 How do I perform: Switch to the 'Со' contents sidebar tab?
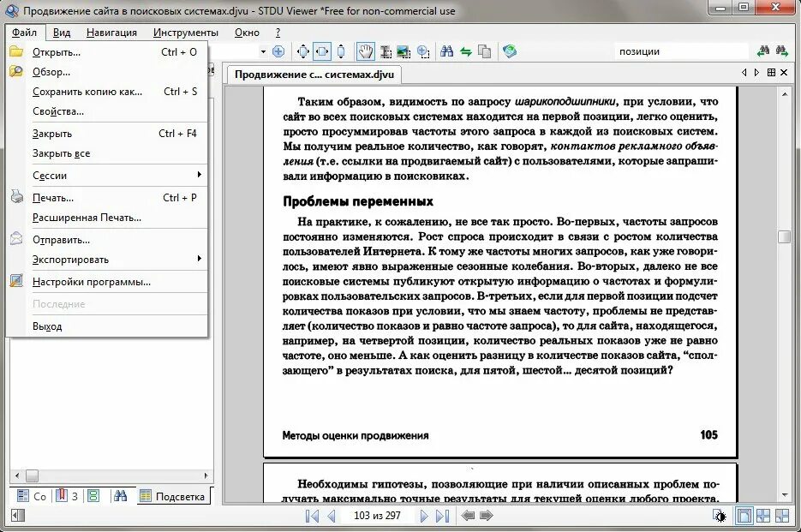(32, 496)
